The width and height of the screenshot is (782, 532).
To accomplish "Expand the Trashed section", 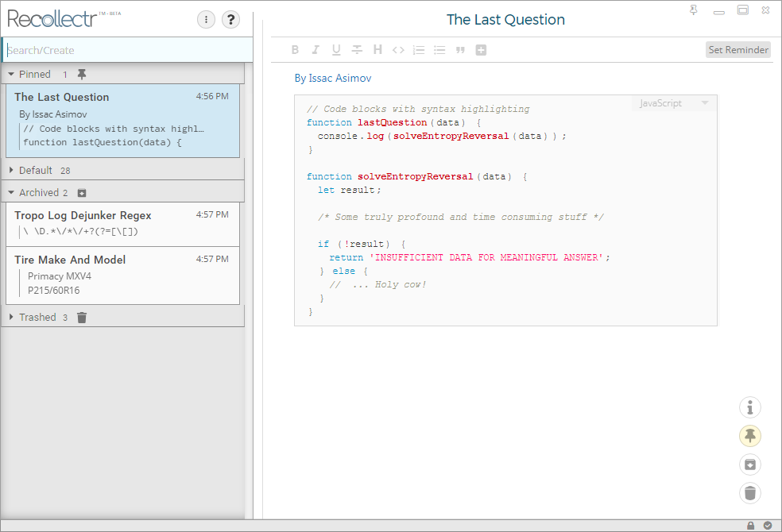I will (x=11, y=317).
